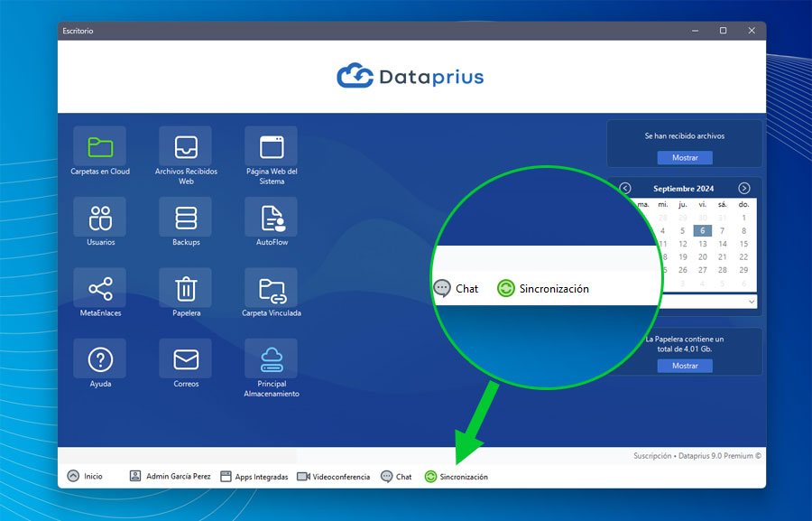Click the 'vi.' weekday column header

pos(702,204)
